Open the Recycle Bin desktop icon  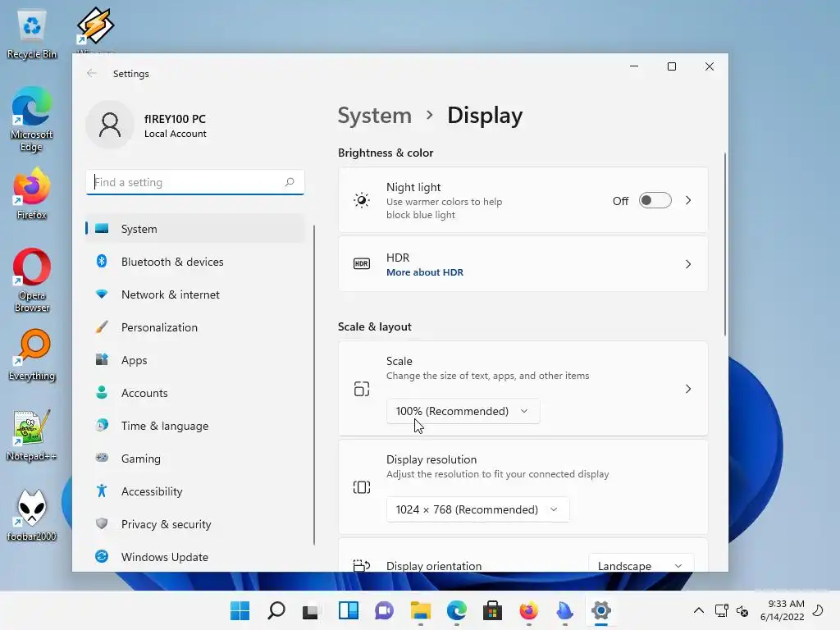click(x=32, y=34)
